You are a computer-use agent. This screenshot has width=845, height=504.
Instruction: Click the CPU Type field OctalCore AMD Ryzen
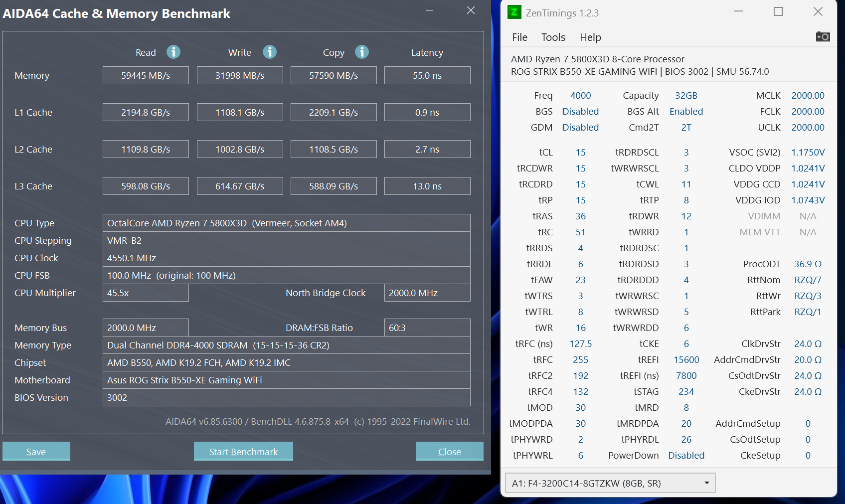click(x=287, y=223)
